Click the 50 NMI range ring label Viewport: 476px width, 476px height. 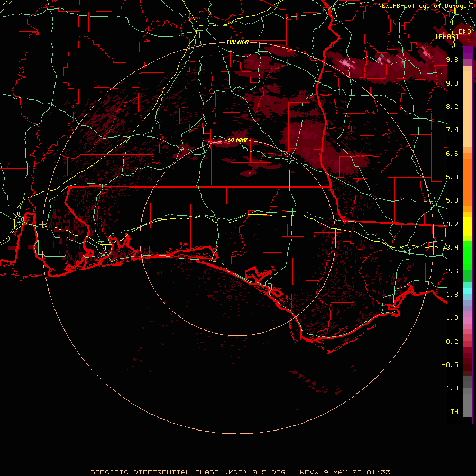tap(237, 140)
